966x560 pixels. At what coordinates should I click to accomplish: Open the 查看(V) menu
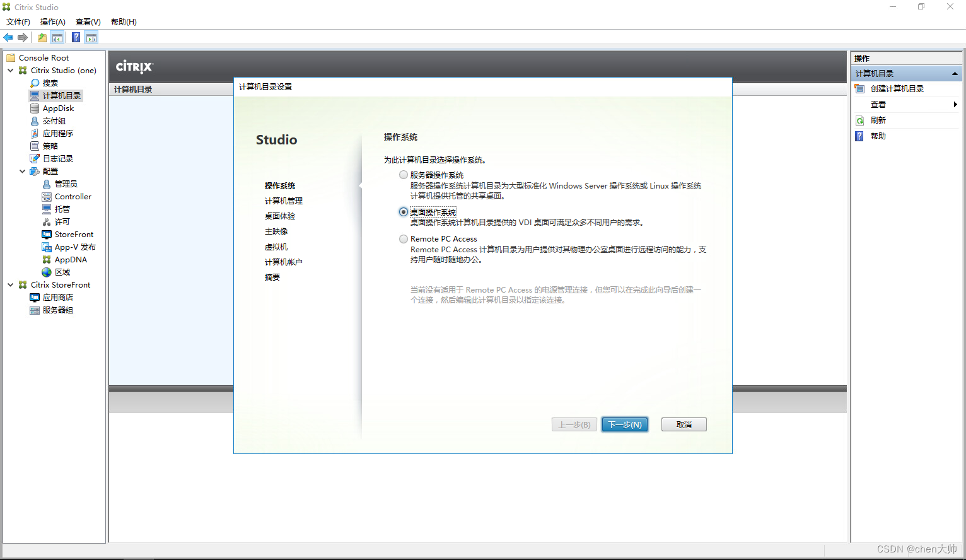[x=88, y=22]
